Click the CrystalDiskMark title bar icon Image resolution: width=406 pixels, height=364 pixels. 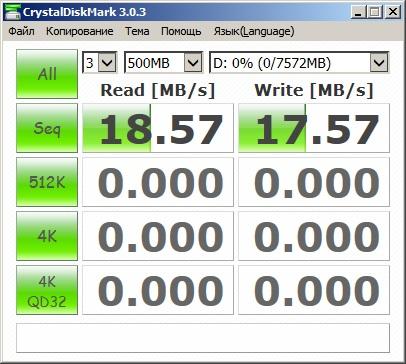pyautogui.click(x=13, y=12)
